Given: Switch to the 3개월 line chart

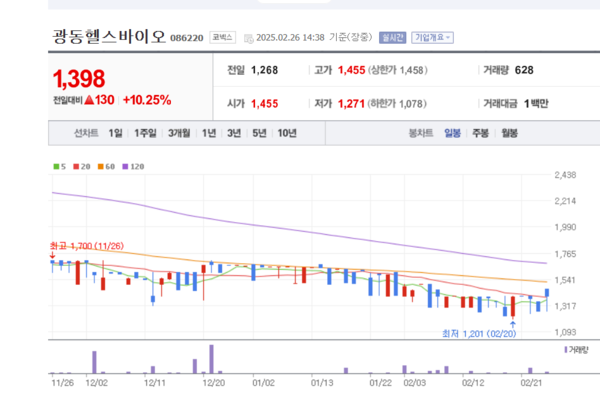Looking at the screenshot, I should click(179, 133).
